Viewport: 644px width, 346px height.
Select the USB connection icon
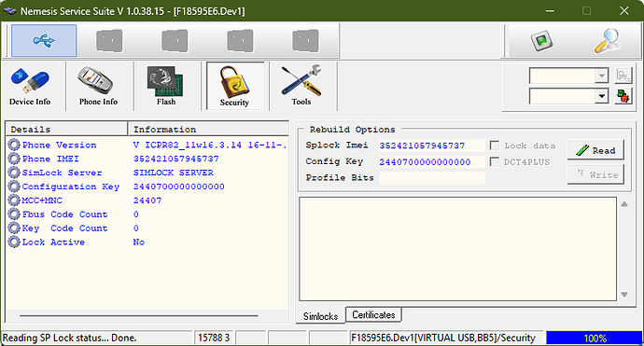pyautogui.click(x=44, y=40)
